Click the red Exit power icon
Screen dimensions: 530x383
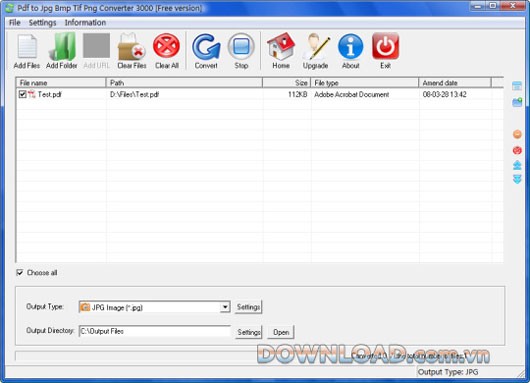(385, 46)
